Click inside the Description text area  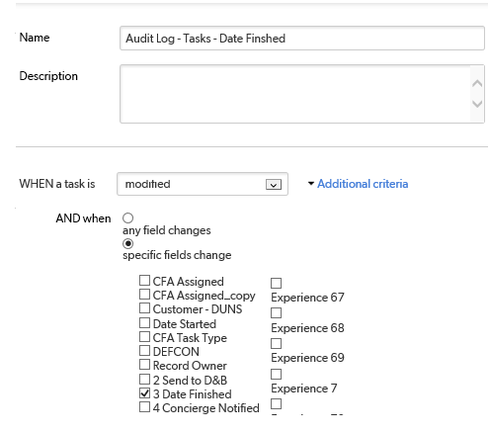tap(295, 94)
